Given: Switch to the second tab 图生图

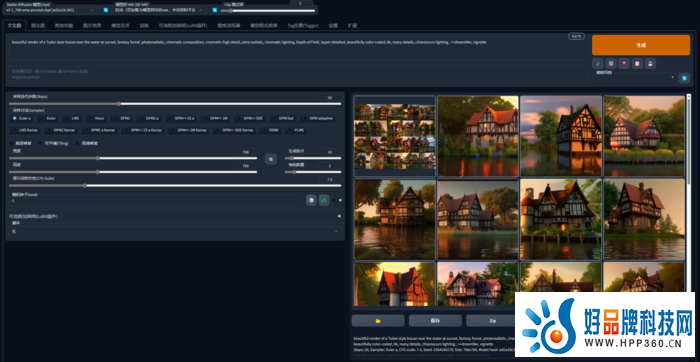Looking at the screenshot, I should pos(38,25).
